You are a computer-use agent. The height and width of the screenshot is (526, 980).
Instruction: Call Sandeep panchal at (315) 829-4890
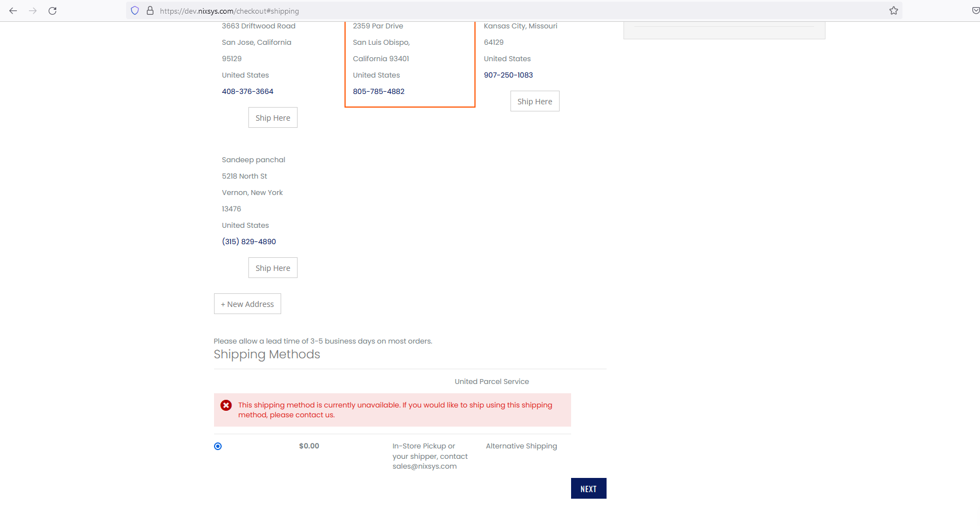(248, 241)
